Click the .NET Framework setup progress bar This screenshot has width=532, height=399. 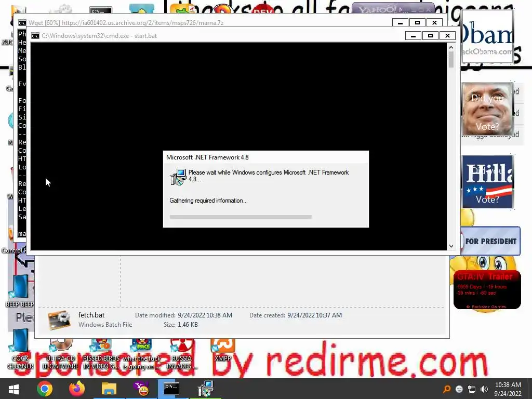point(241,217)
